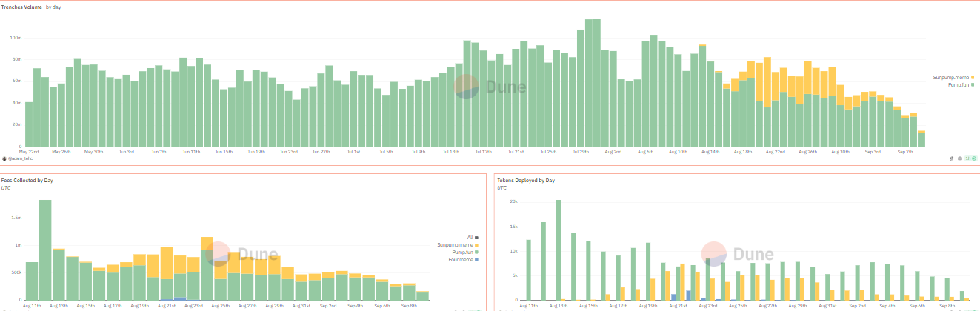Click the Dune watermark logo in the Fees Collected chart

(242, 254)
